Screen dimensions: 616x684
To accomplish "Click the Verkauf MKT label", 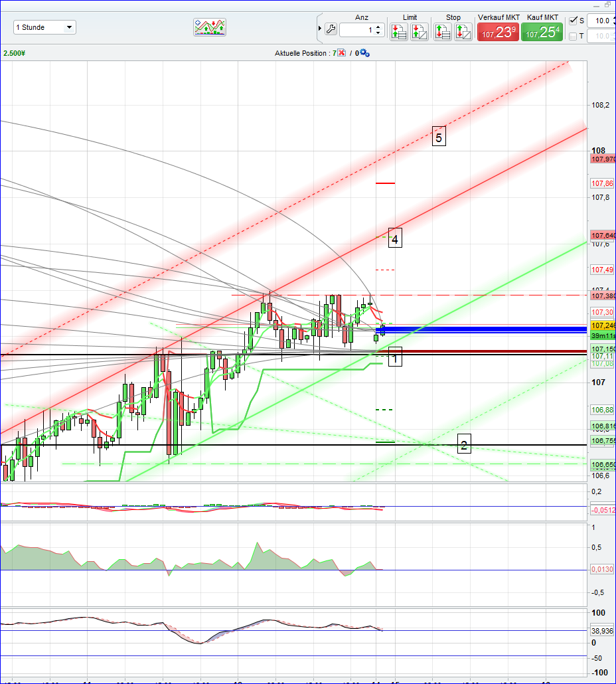I will (498, 18).
